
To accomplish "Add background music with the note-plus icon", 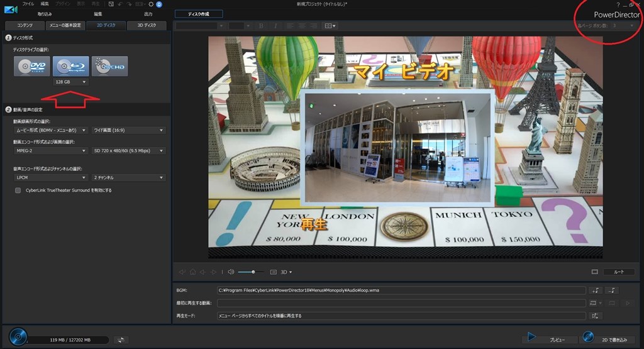I will 596,291.
